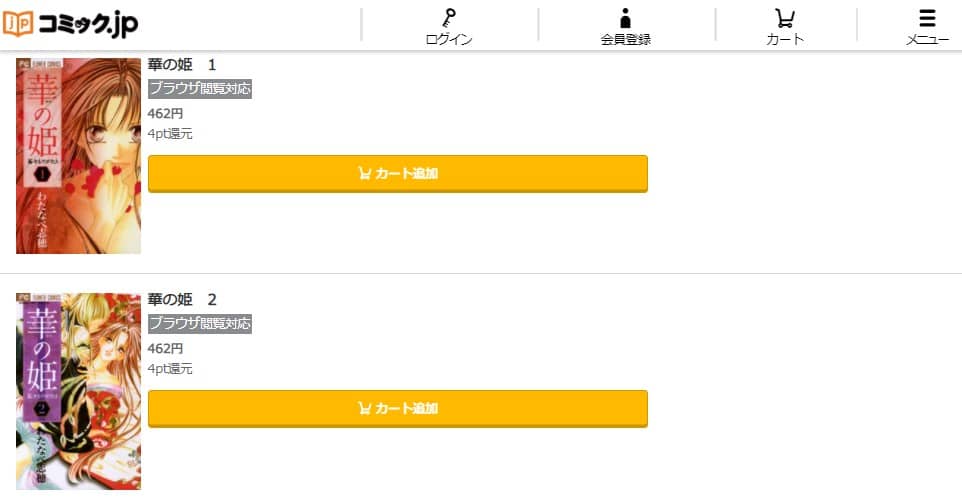Open 華の姫 1 title link
This screenshot has height=504, width=962.
(182, 64)
